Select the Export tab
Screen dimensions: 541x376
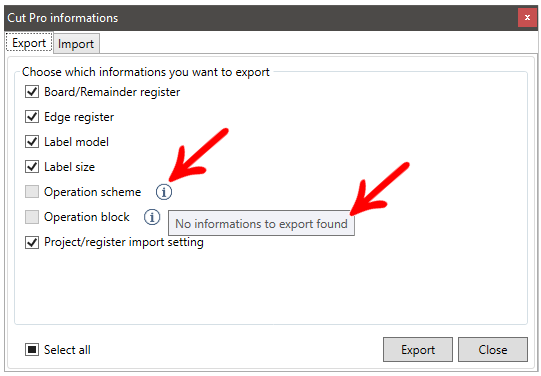(29, 43)
